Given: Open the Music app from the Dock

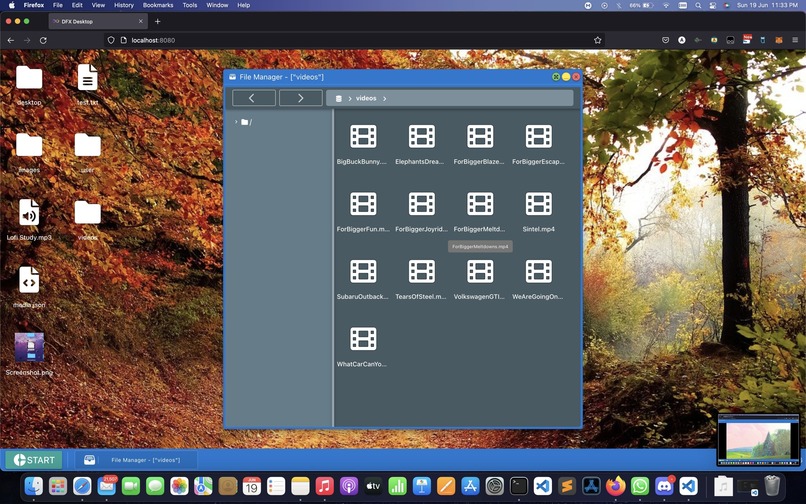Looking at the screenshot, I should click(324, 486).
